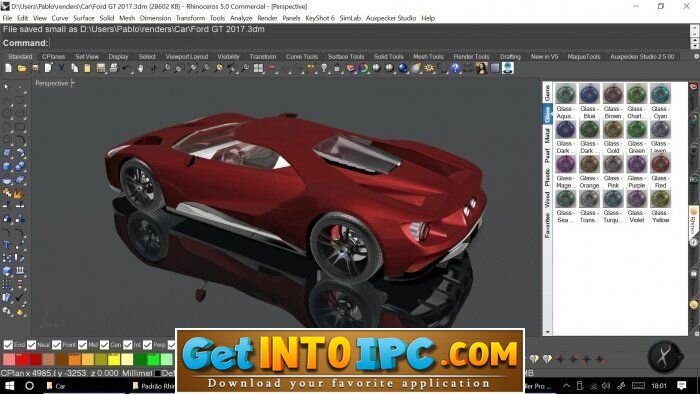Click the New file icon
700x394 pixels.
click(8, 68)
